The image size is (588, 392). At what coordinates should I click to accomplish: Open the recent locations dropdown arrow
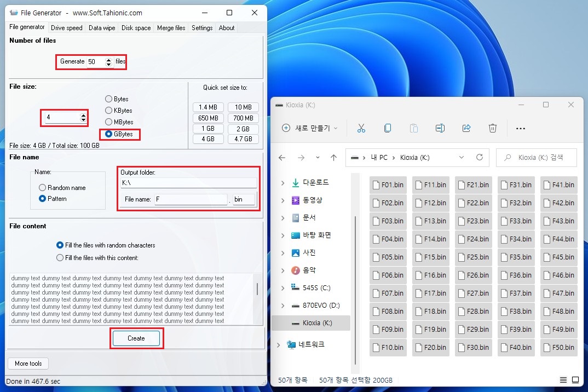(x=318, y=158)
